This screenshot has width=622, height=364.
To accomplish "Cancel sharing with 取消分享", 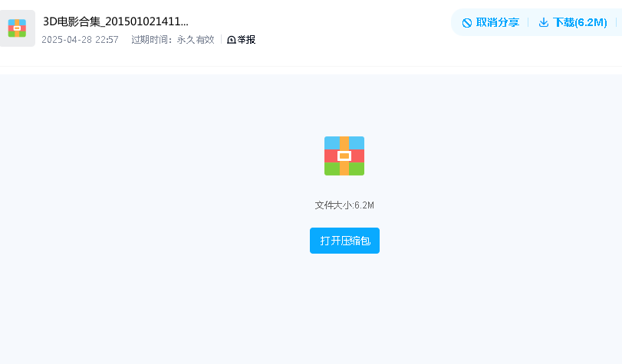I will pyautogui.click(x=491, y=22).
